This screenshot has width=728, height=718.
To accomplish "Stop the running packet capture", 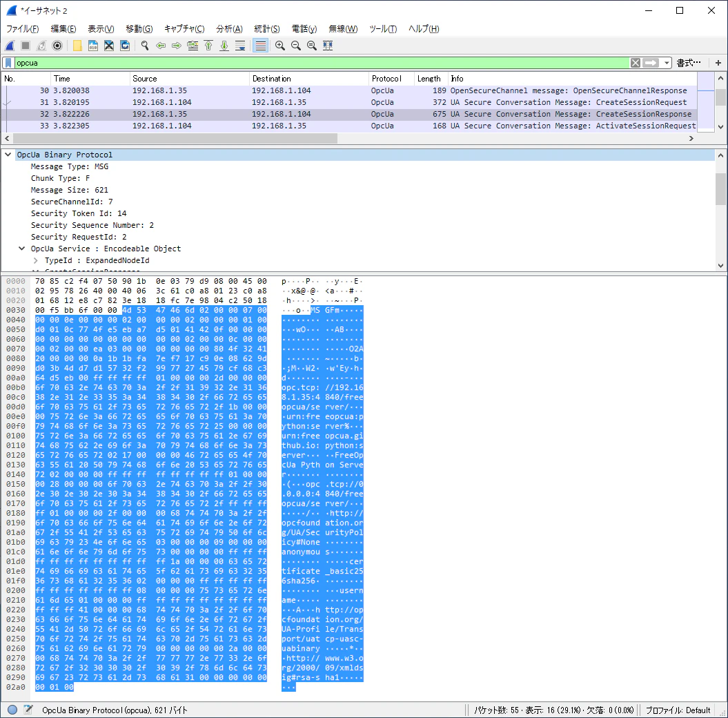I will tap(26, 46).
